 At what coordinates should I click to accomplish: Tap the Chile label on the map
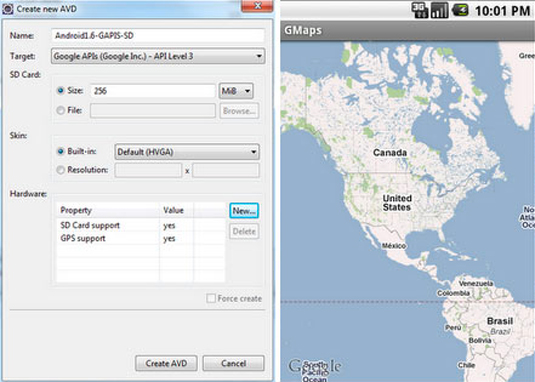coord(466,365)
